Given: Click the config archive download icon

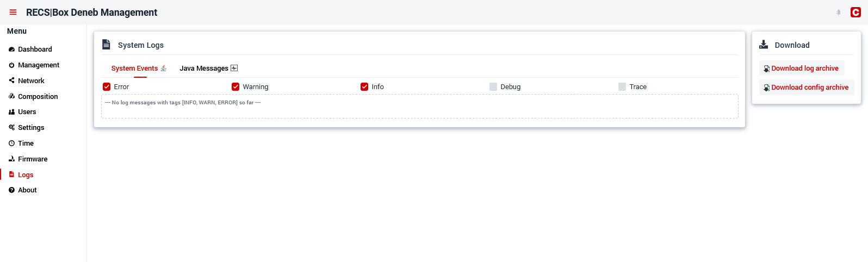Looking at the screenshot, I should pyautogui.click(x=766, y=88).
